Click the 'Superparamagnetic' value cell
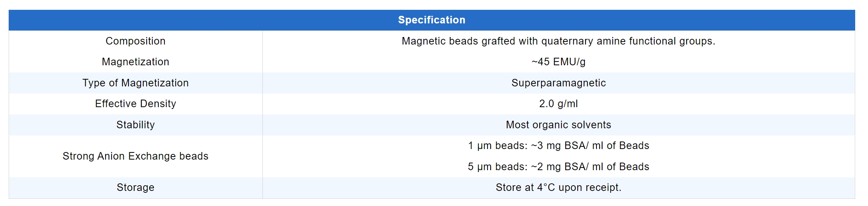The image size is (868, 206). coord(558,83)
